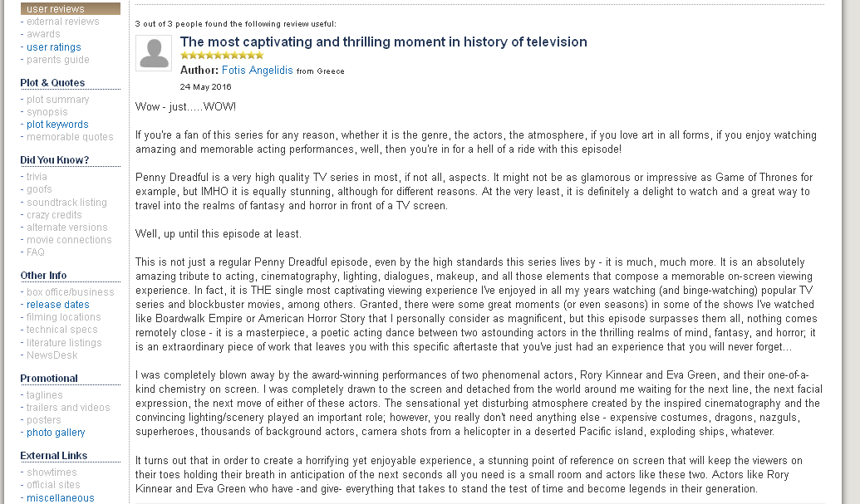Image resolution: width=860 pixels, height=504 pixels.
Task: Click the plot summary sidebar item
Action: 58,100
